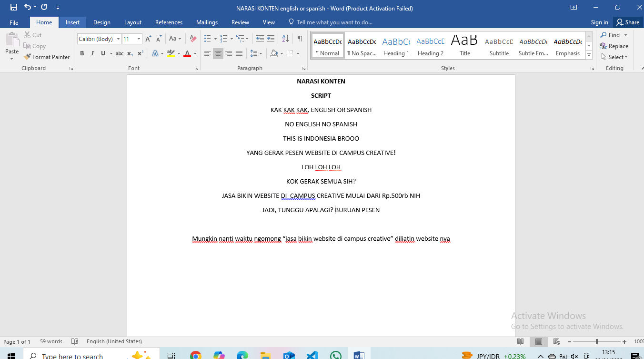The image size is (644, 359).
Task: Click the Replace button
Action: pos(614,46)
